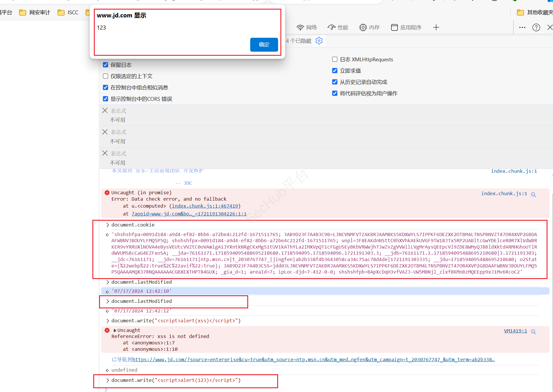Open the console settings gear icon
Image resolution: width=553 pixels, height=392 pixels.
point(319,41)
